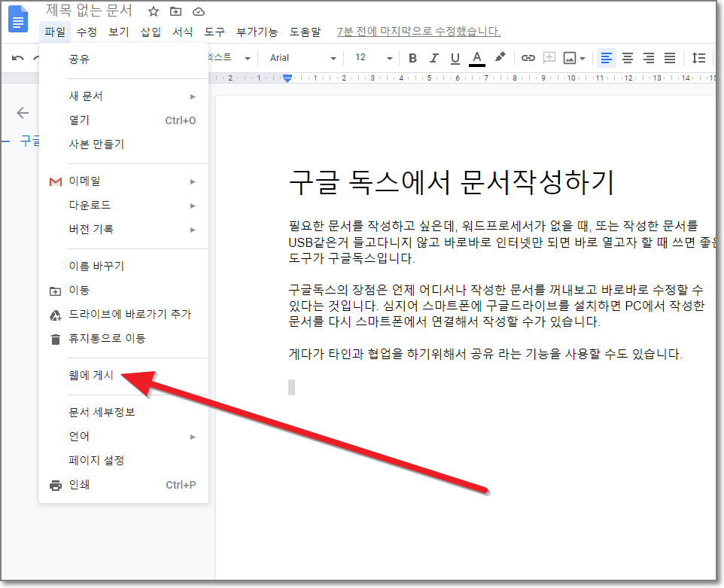Click the move to folder icon beside title

point(175,11)
